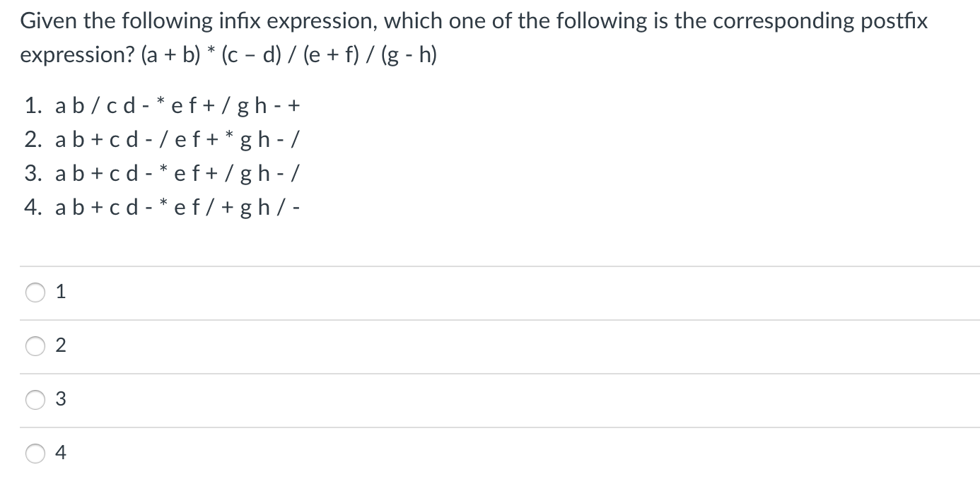Select the radio button for answer 2

tap(35, 345)
